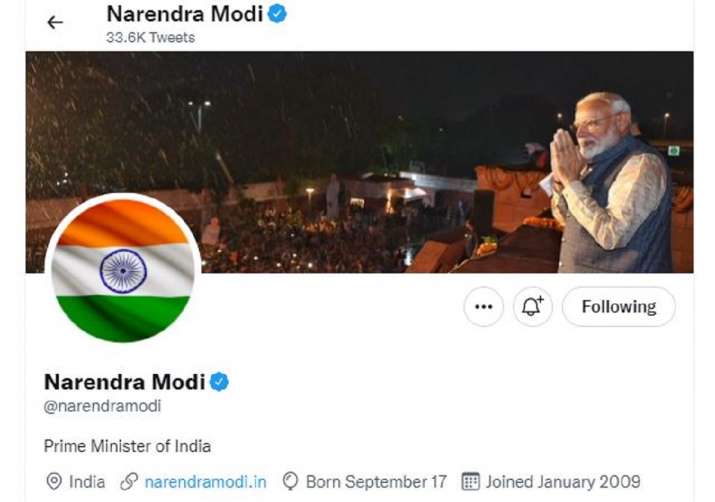Image resolution: width=715 pixels, height=502 pixels.
Task: Click the birthday balloon icon
Action: coord(291,482)
